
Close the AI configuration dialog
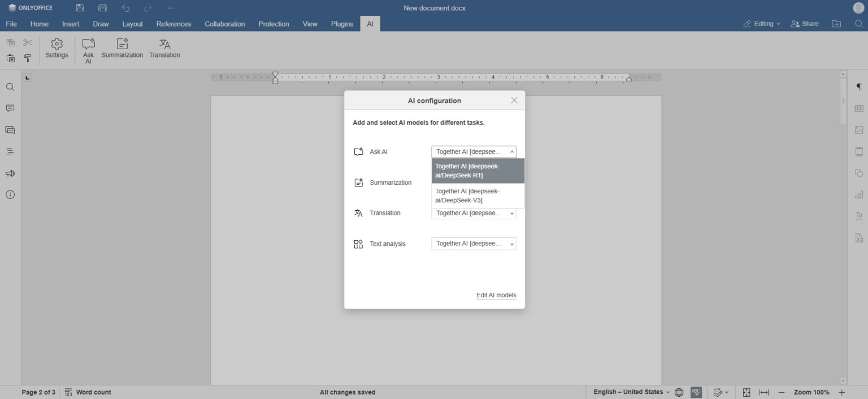(514, 100)
